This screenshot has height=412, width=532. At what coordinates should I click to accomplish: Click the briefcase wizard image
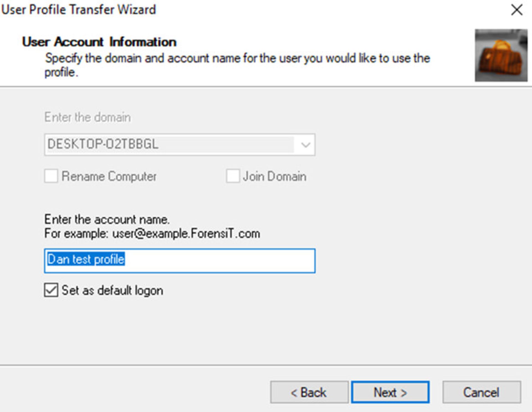click(x=501, y=55)
